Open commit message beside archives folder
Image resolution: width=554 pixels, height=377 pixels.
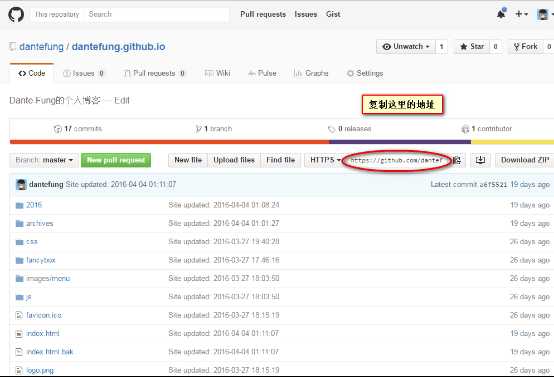224,223
